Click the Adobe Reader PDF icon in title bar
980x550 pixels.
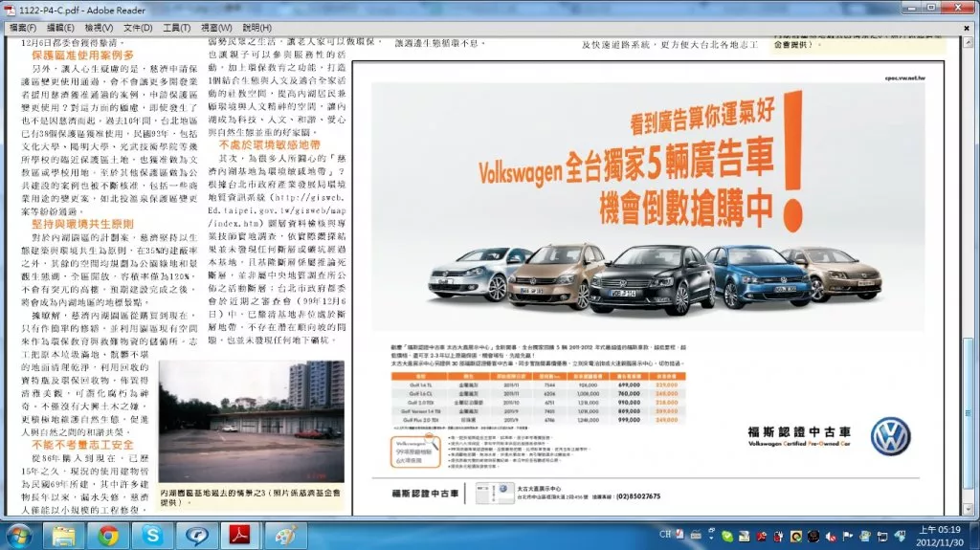click(x=10, y=10)
